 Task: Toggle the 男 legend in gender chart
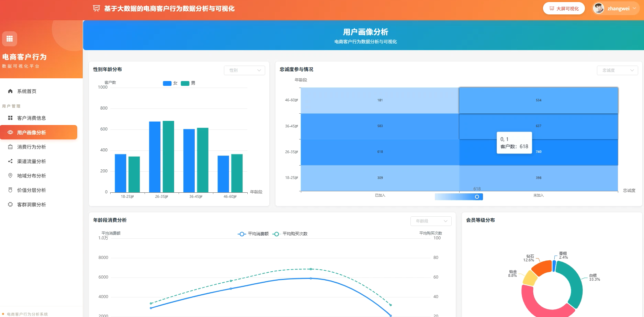(x=188, y=83)
